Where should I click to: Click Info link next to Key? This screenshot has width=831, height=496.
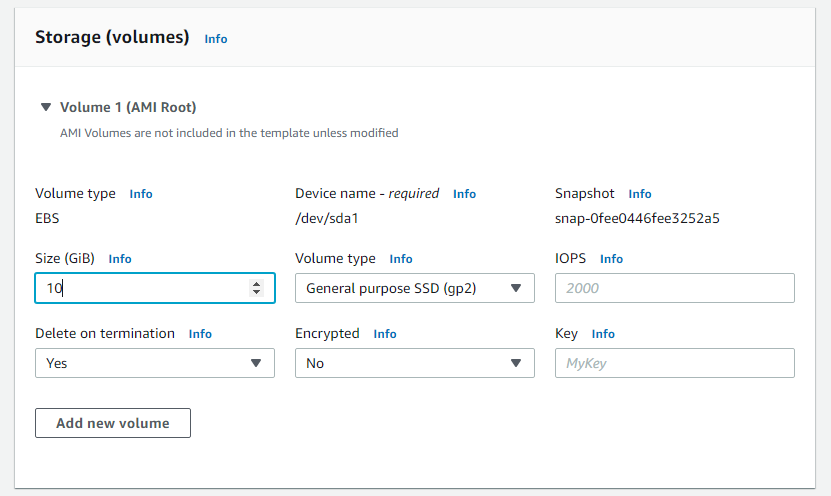click(x=603, y=334)
